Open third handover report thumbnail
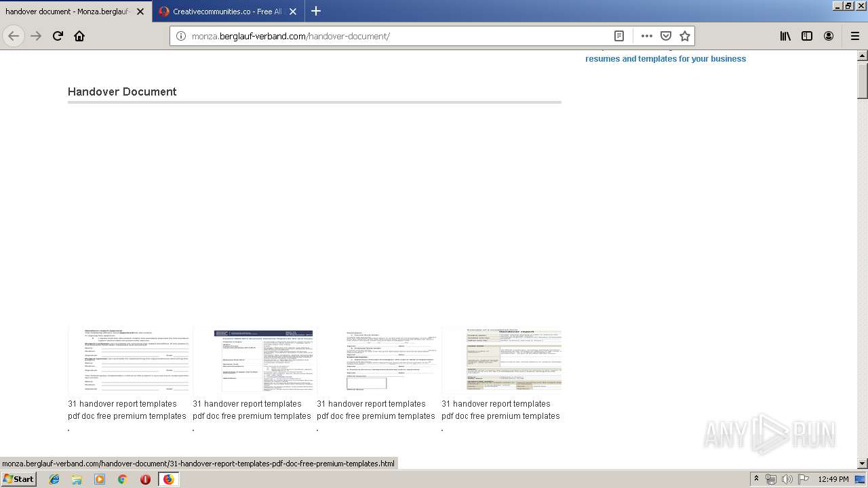The image size is (868, 488). (x=379, y=360)
